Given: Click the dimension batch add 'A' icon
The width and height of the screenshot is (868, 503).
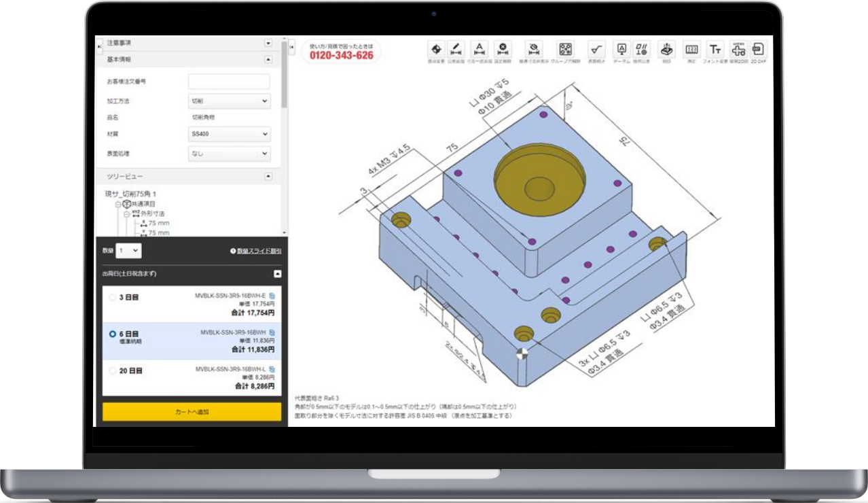Looking at the screenshot, I should pyautogui.click(x=480, y=50).
